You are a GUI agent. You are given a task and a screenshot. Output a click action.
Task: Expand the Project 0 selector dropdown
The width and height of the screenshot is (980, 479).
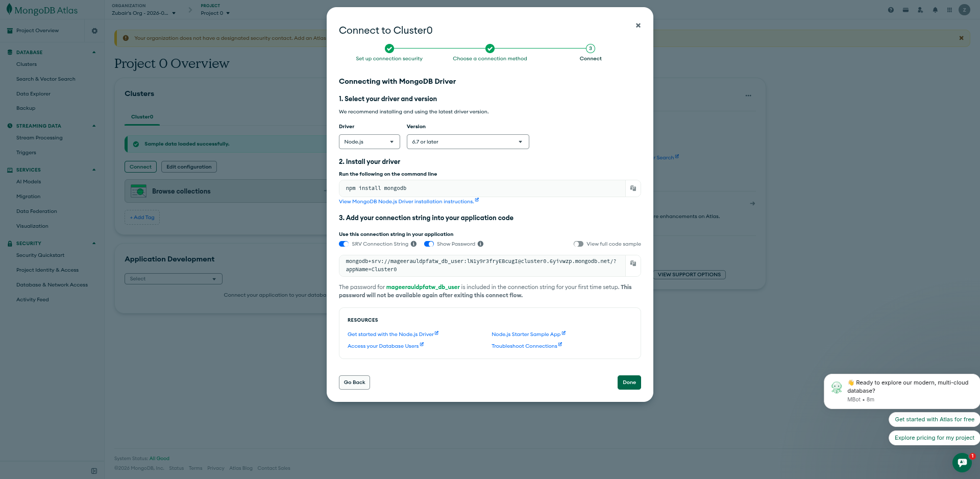pyautogui.click(x=215, y=13)
